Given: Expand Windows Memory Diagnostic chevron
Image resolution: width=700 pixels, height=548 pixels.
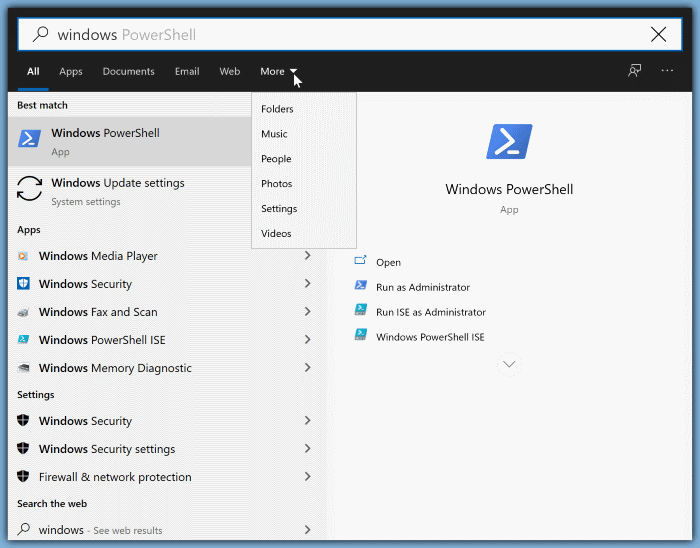Looking at the screenshot, I should (308, 368).
